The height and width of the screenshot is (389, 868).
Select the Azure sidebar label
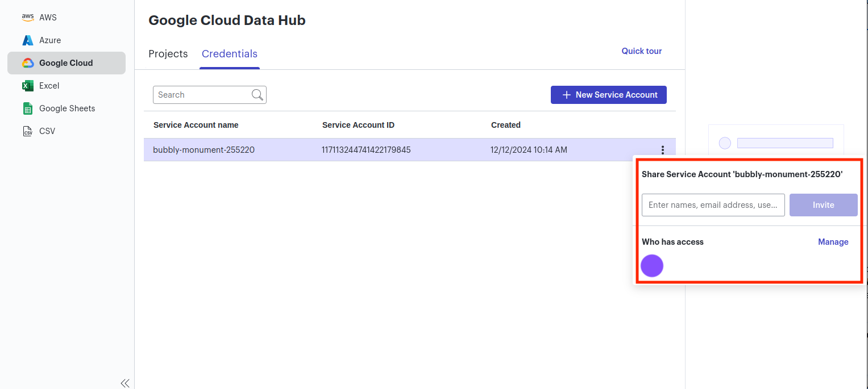(50, 40)
